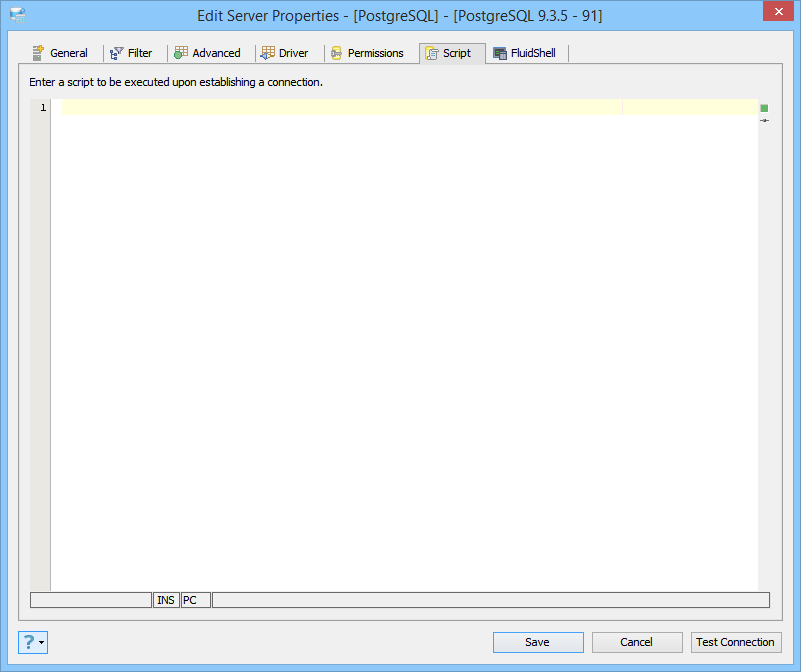The width and height of the screenshot is (801, 672).
Task: Click the Advanced tab grid icon
Action: [x=181, y=53]
